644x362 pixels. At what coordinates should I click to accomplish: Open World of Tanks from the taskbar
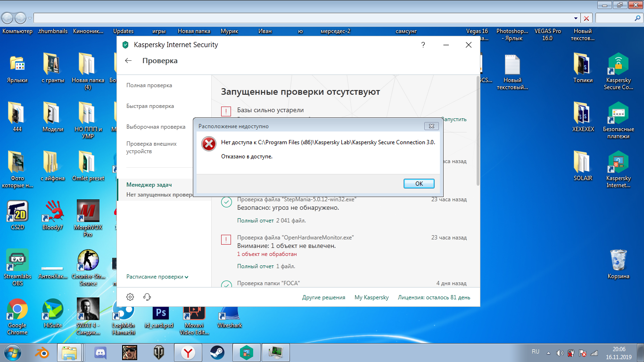[x=158, y=352]
